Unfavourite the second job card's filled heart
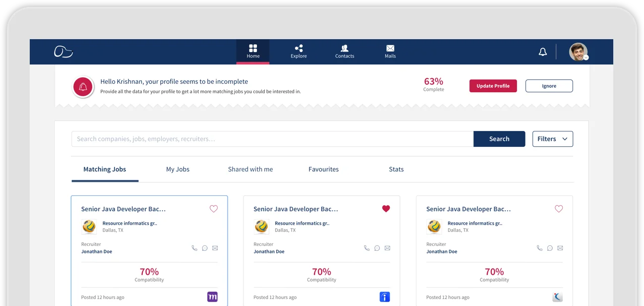644x306 pixels. 386,209
